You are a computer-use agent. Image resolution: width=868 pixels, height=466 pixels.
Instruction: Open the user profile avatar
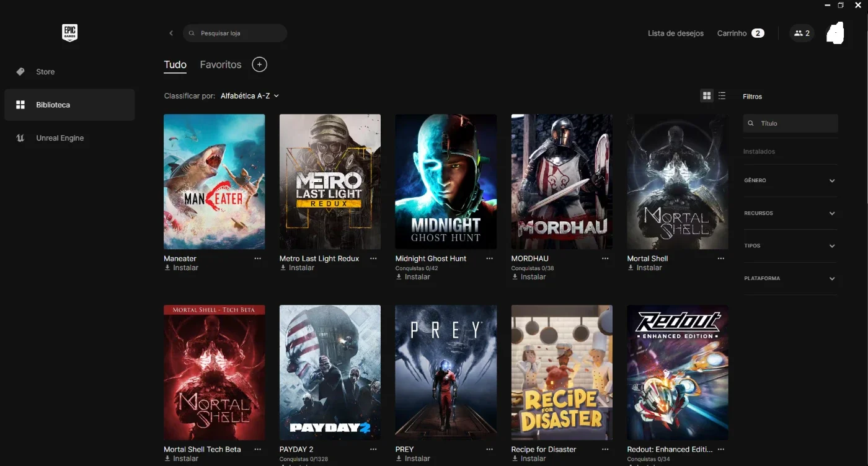coord(836,33)
